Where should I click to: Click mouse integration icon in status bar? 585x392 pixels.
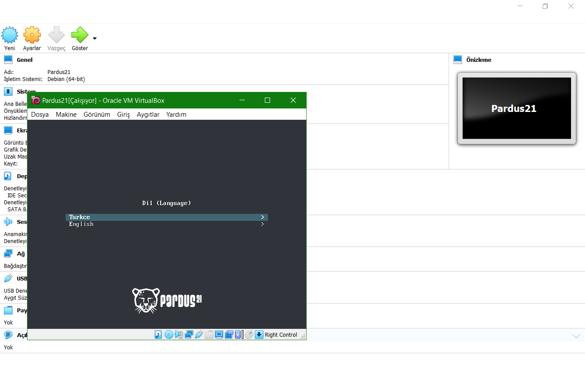coord(249,335)
